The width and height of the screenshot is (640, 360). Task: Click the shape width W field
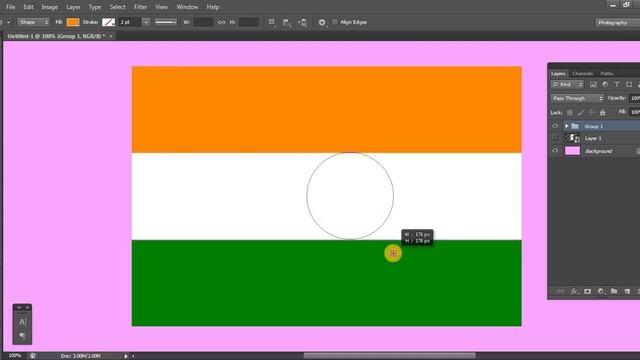[203, 22]
